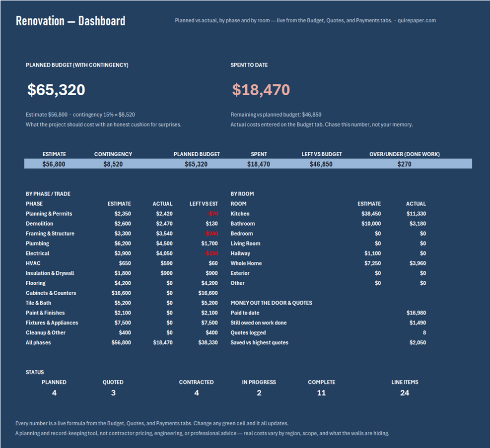Select the red -$70 value for Planning & Permits
Image resolution: width=490 pixels, height=448 pixels.
[212, 214]
